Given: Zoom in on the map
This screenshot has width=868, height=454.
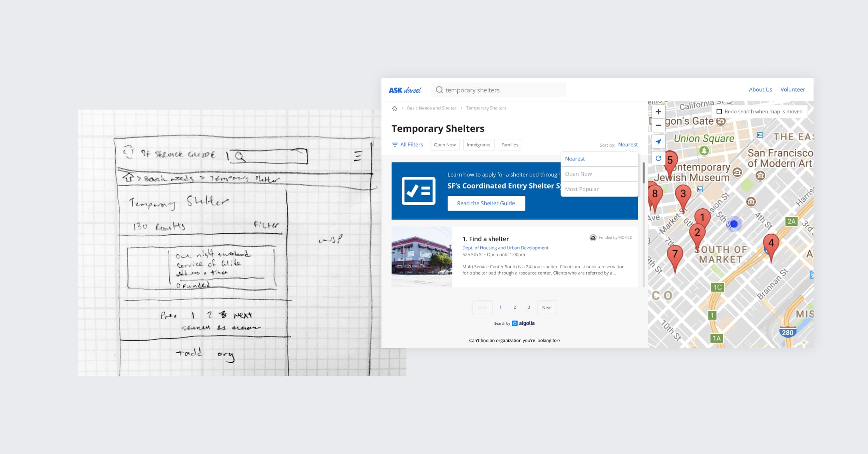Looking at the screenshot, I should [x=658, y=112].
